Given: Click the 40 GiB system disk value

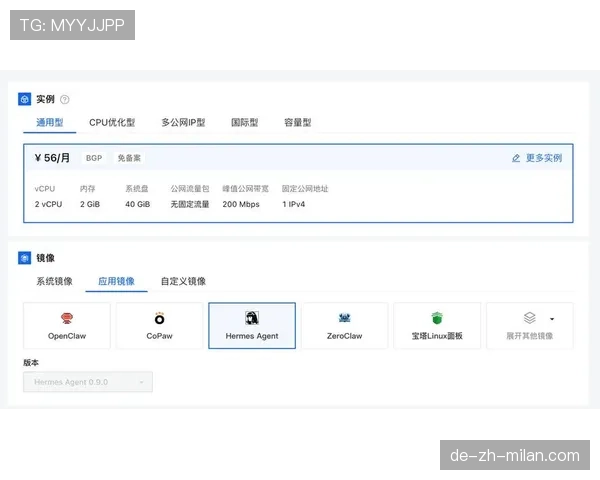Looking at the screenshot, I should point(138,204).
